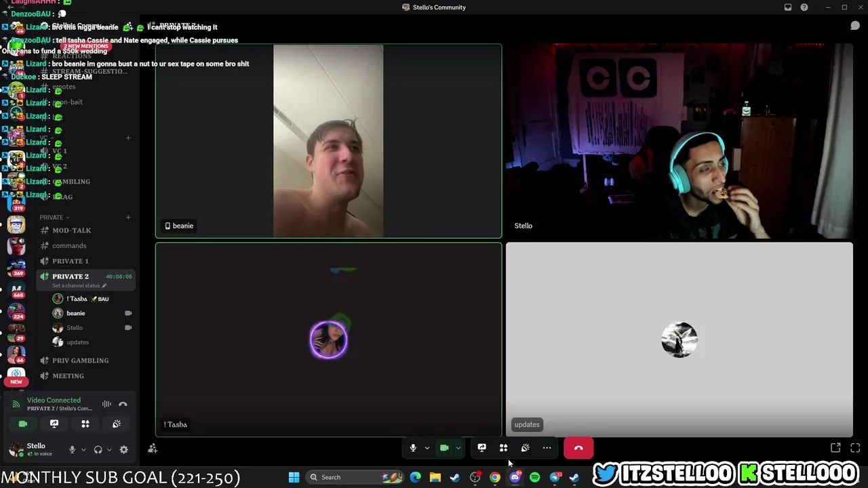Open Spotify from taskbar
The height and width of the screenshot is (488, 868).
pos(535,477)
